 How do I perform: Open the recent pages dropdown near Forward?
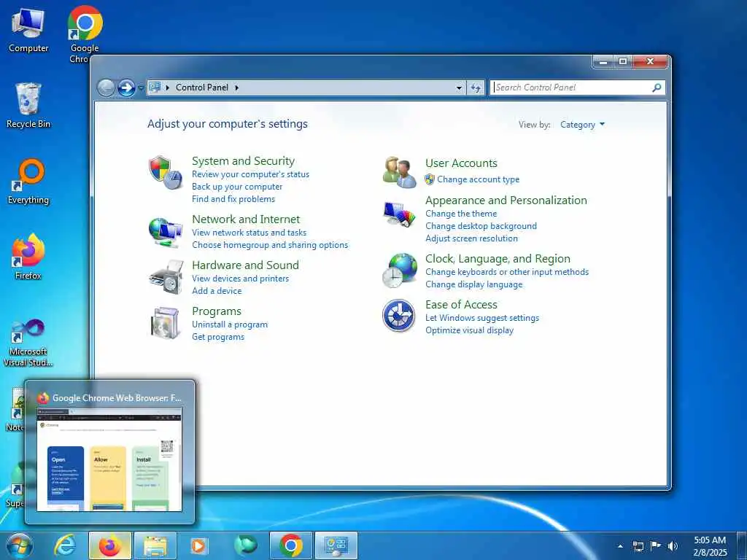(x=141, y=88)
